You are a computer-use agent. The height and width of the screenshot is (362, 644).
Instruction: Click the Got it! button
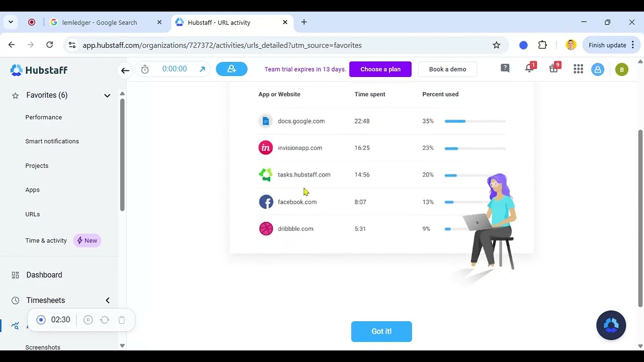tap(381, 331)
